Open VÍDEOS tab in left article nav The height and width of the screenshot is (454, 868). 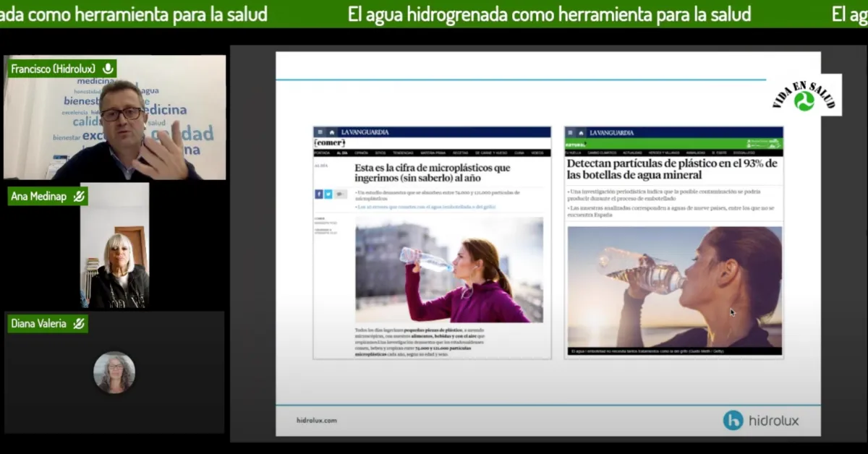pos(537,153)
